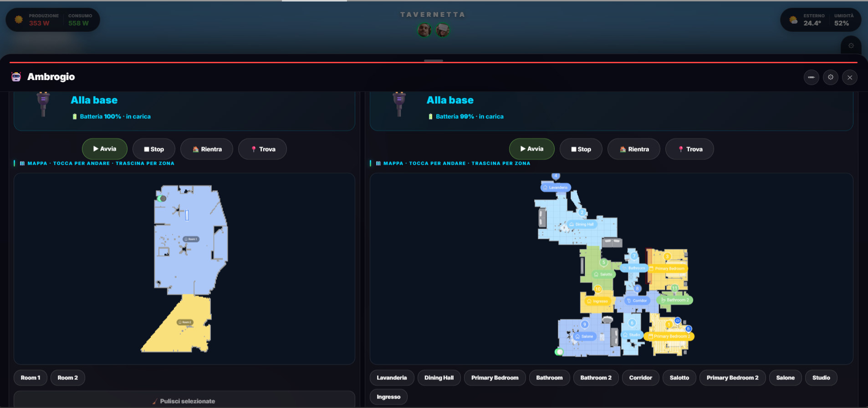
Task: Select the second person avatar under Tavernetta
Action: coord(443,30)
